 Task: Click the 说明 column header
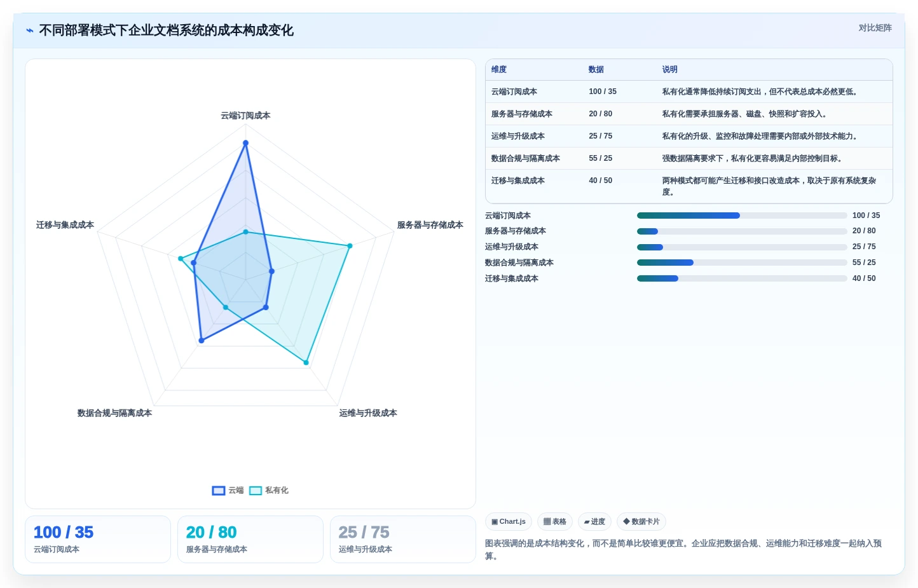tap(670, 69)
